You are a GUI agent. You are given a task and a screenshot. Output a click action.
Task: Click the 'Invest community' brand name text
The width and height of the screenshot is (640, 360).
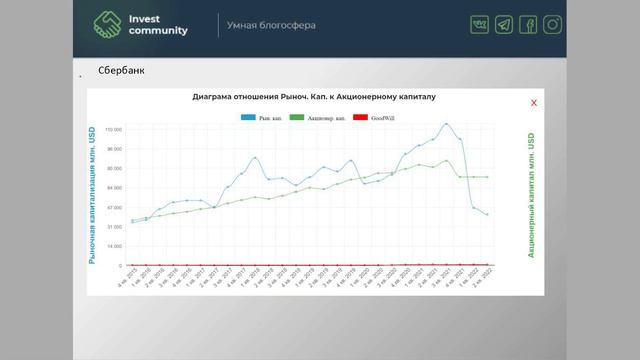[158, 25]
